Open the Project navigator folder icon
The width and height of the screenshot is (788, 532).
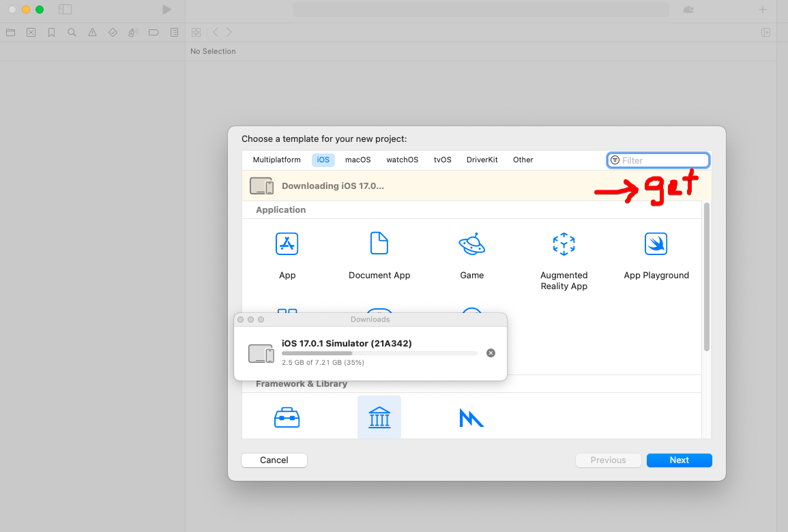[x=10, y=33]
